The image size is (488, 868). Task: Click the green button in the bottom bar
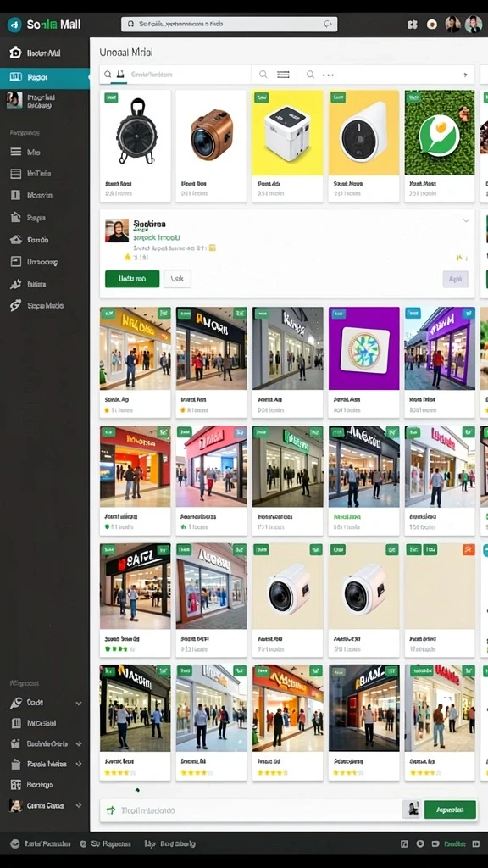(x=450, y=810)
